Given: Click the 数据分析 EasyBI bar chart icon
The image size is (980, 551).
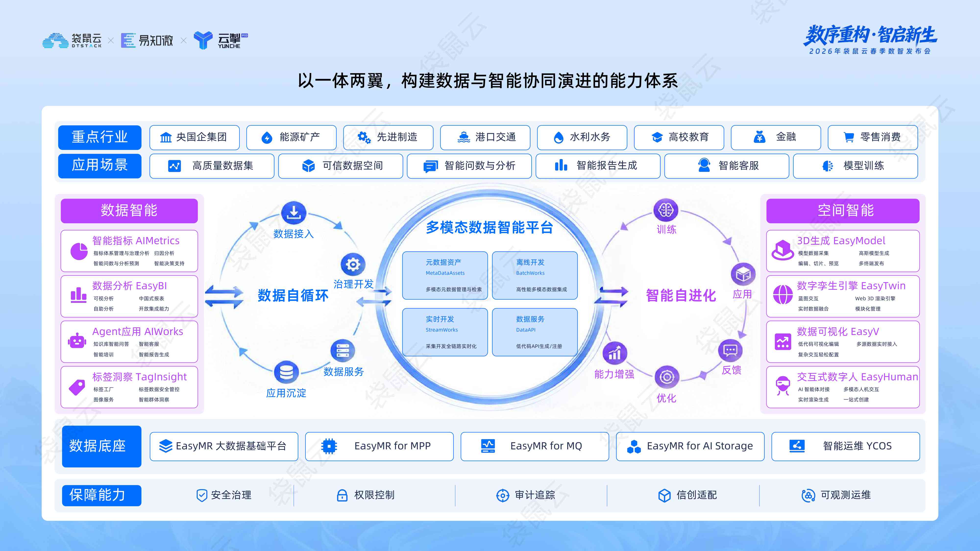Looking at the screenshot, I should (78, 295).
